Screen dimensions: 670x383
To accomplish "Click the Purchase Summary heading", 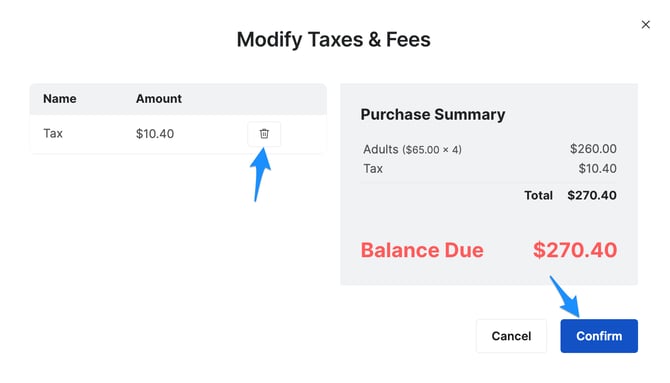I will click(433, 115).
